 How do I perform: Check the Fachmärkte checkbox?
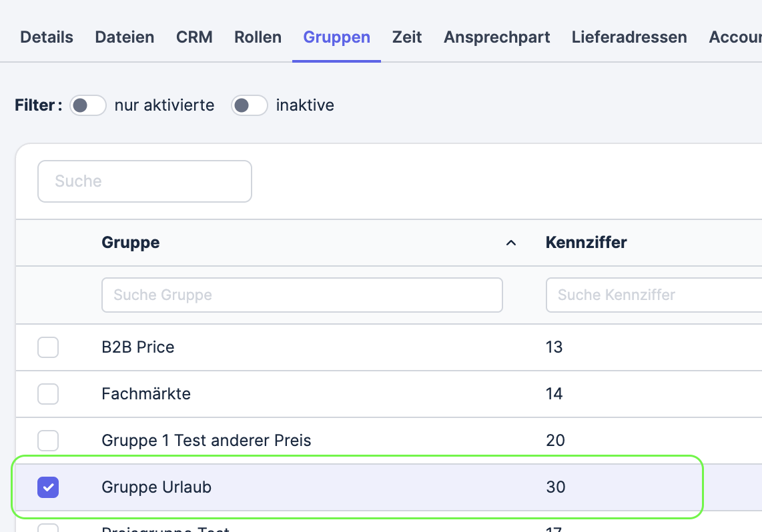(48, 394)
